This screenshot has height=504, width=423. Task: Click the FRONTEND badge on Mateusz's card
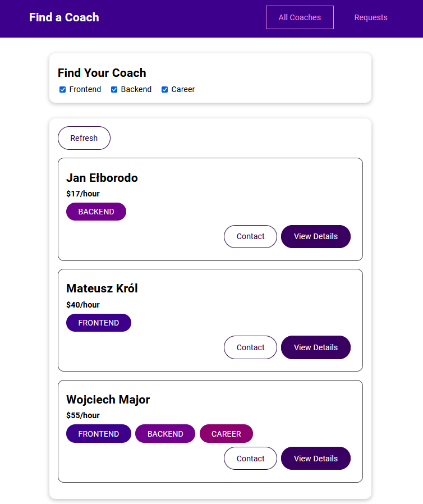(99, 323)
